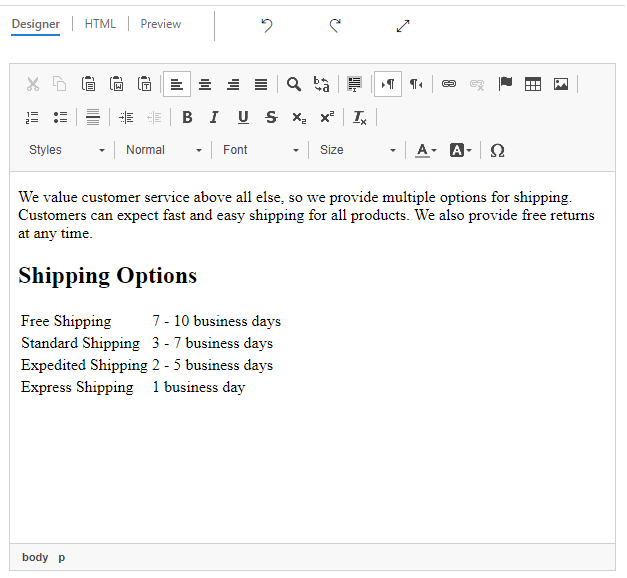The image size is (627, 578).
Task: Toggle Underline formatting
Action: click(x=243, y=118)
